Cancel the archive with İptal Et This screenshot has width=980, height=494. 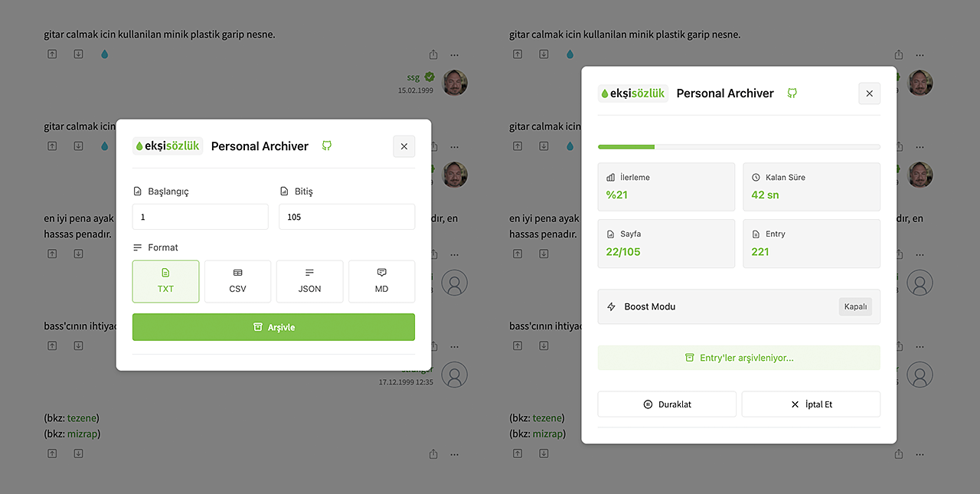(811, 404)
